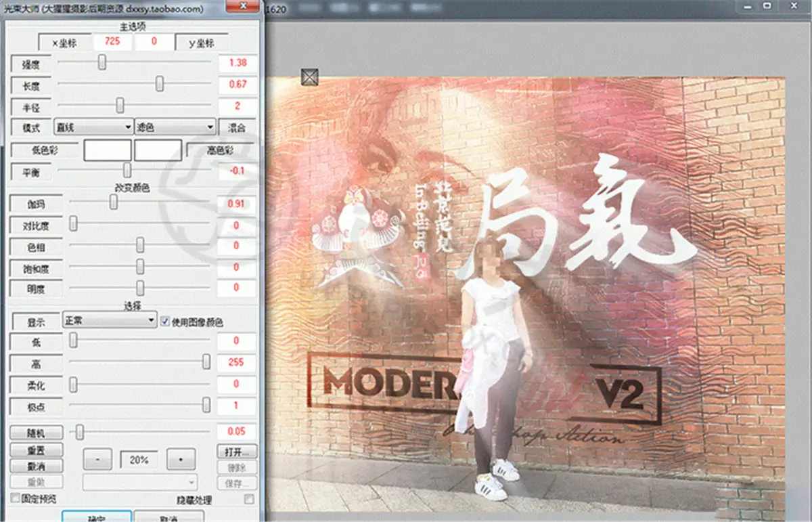Click the 半径 slider handle

pos(120,105)
